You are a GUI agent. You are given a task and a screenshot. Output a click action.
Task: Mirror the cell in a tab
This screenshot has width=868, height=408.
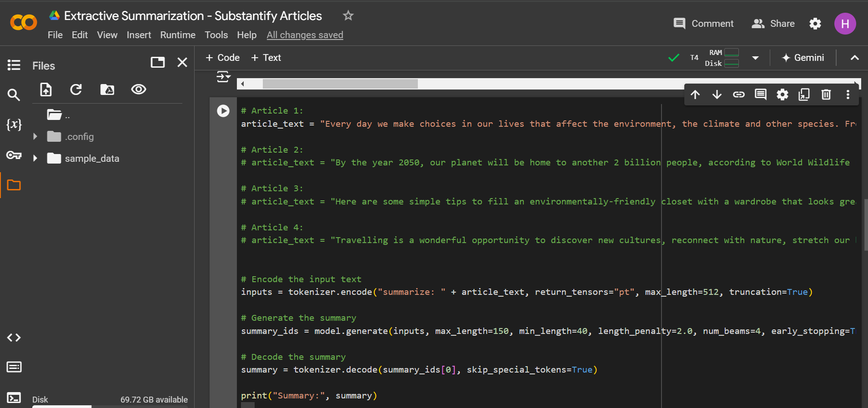click(804, 95)
